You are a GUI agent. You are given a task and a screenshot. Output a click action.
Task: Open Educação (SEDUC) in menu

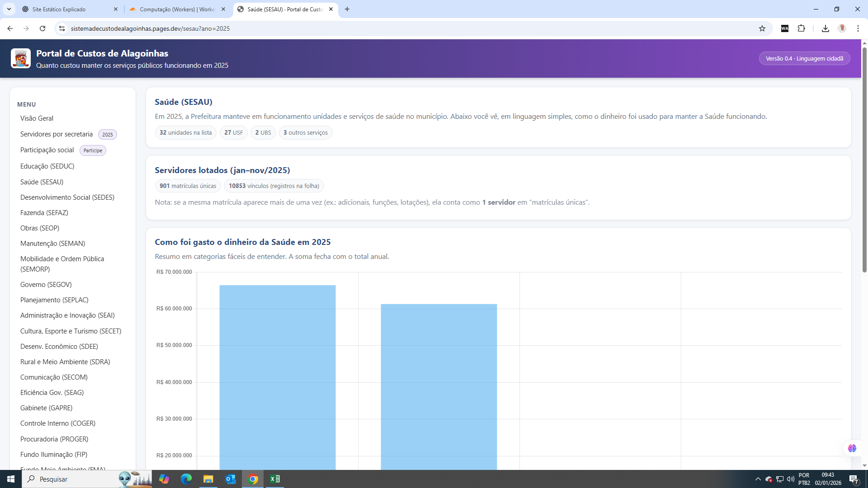click(x=47, y=166)
